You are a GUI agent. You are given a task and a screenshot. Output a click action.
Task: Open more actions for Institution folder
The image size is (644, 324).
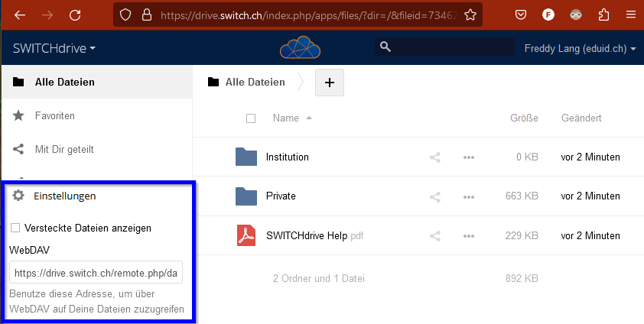pos(469,157)
